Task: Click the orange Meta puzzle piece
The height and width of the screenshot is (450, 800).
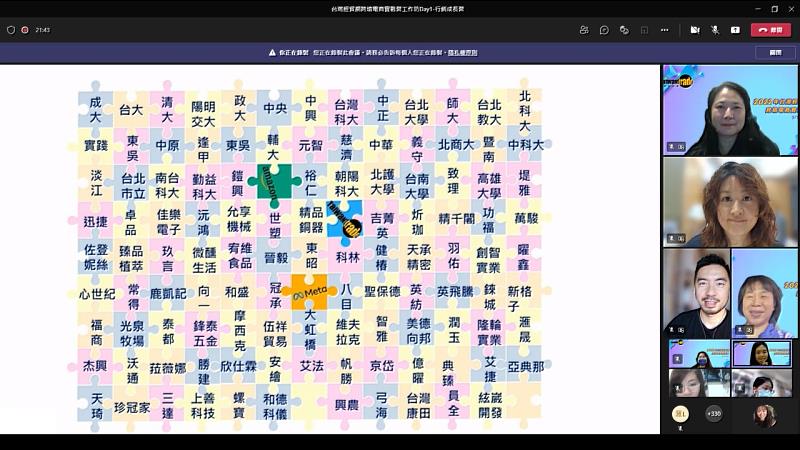Action: [310, 292]
